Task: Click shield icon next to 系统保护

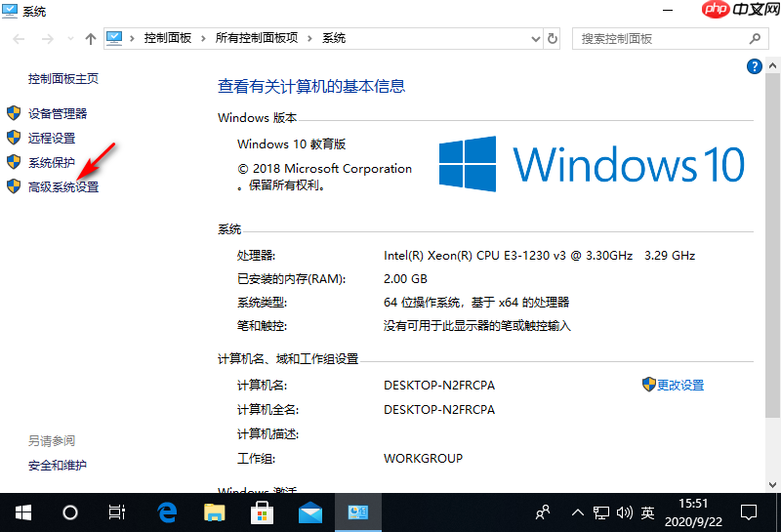Action: point(14,162)
